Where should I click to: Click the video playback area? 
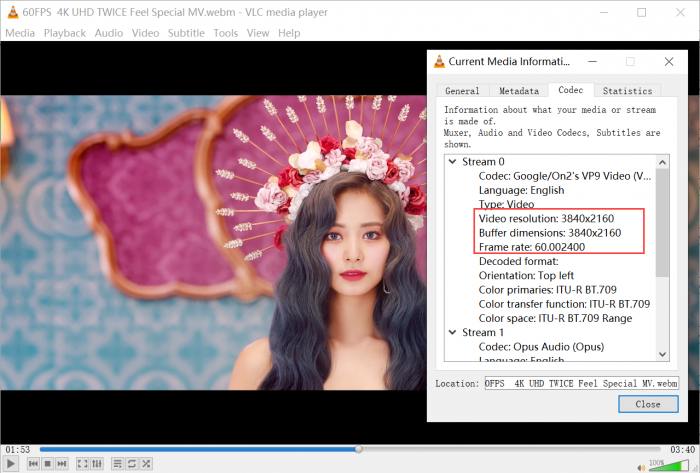point(213,243)
